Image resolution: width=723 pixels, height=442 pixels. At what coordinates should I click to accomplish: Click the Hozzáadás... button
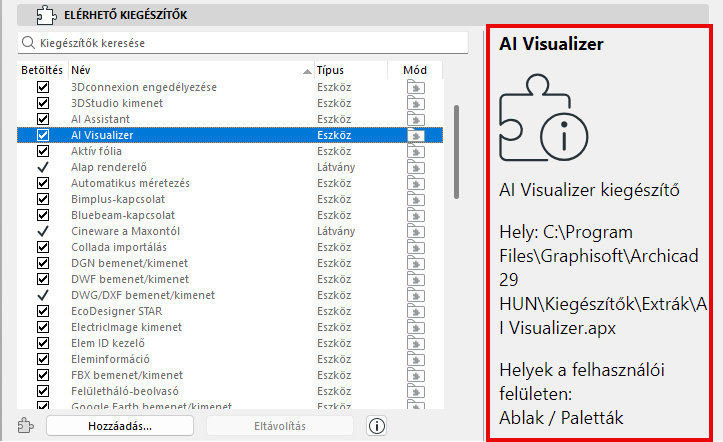click(x=120, y=426)
